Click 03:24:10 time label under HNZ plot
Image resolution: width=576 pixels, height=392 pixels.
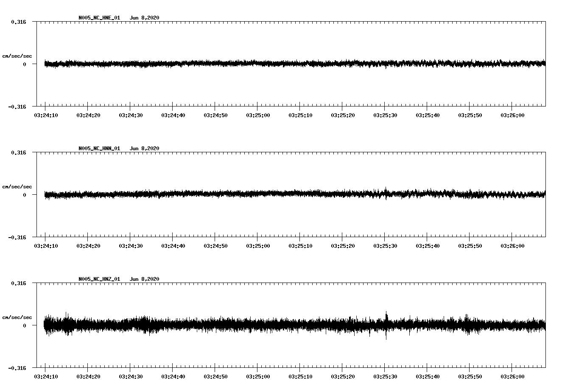tap(46, 377)
